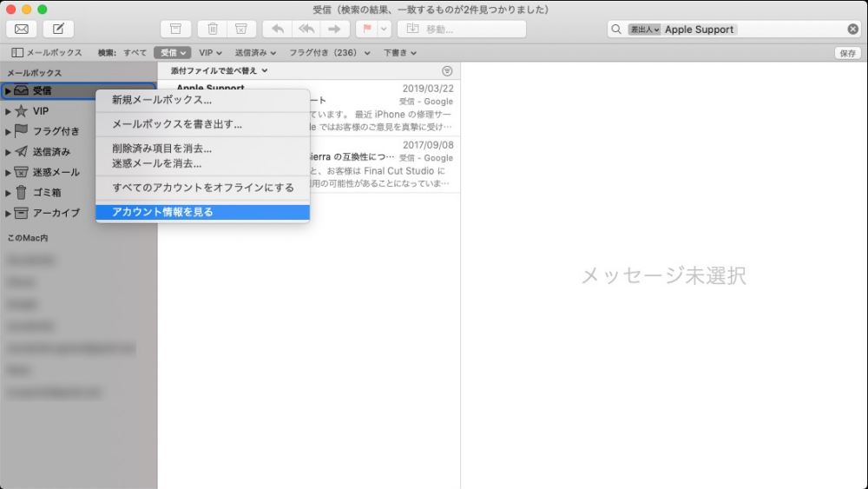Choose すべてのアカウントをオフラインにする menu item
Viewport: 868px width, 489px height.
pyautogui.click(x=202, y=188)
